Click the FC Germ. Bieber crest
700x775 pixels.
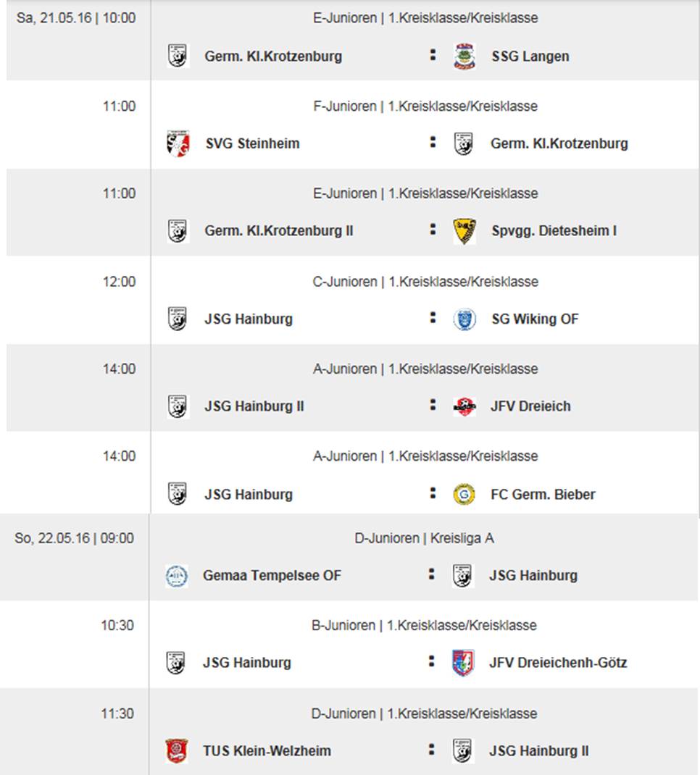coord(464,494)
